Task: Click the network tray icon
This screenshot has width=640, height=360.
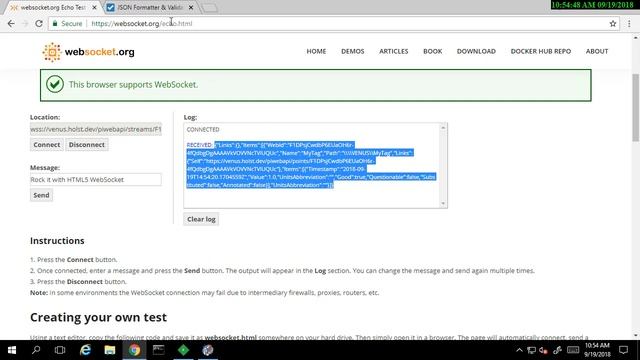Action: coord(531,350)
